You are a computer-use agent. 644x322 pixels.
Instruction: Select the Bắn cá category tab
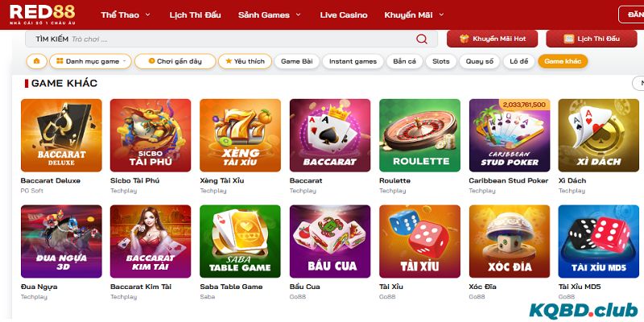405,61
